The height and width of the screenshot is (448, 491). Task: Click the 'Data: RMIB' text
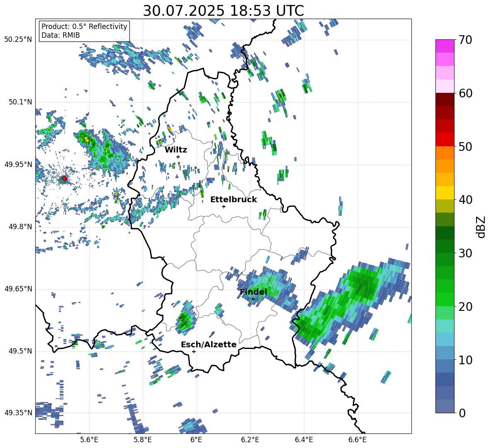tap(61, 35)
